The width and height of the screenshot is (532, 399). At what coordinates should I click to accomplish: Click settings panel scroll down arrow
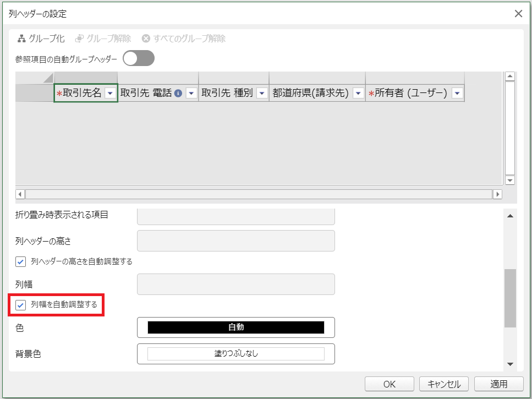[510, 364]
